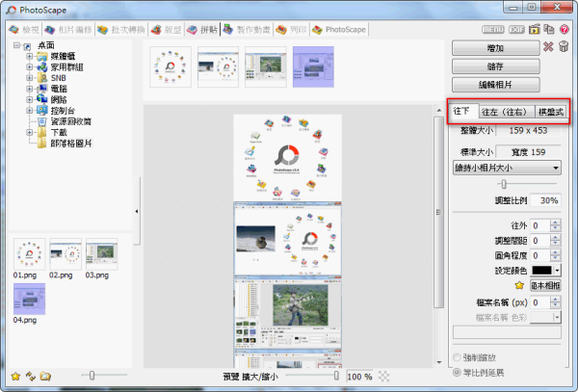The image size is (578, 392).
Task: Open the 設定顏色 color dropdown arrow
Action: 558,271
